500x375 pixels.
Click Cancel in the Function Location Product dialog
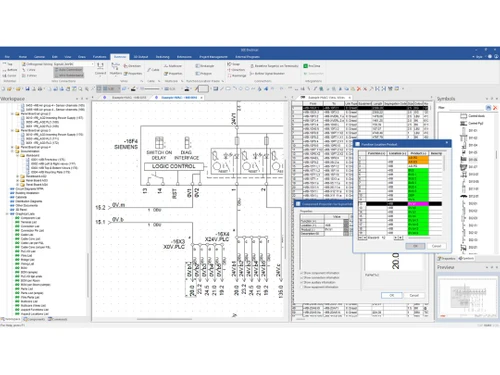pos(437,246)
